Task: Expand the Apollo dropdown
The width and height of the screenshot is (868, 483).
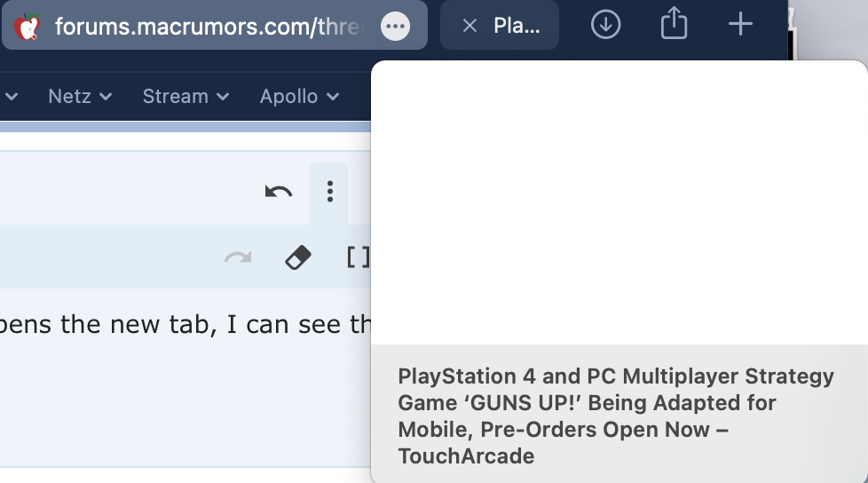Action: tap(299, 97)
